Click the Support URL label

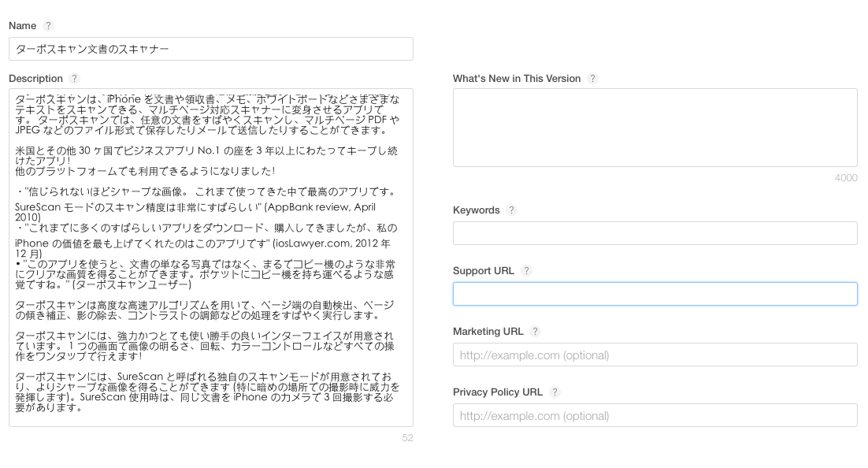(484, 271)
